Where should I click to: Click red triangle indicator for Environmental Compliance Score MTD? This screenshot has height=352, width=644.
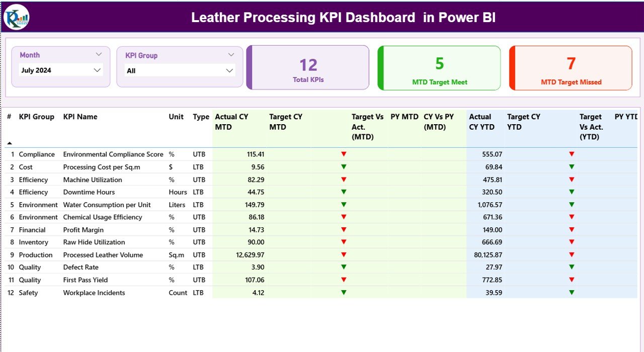344,154
